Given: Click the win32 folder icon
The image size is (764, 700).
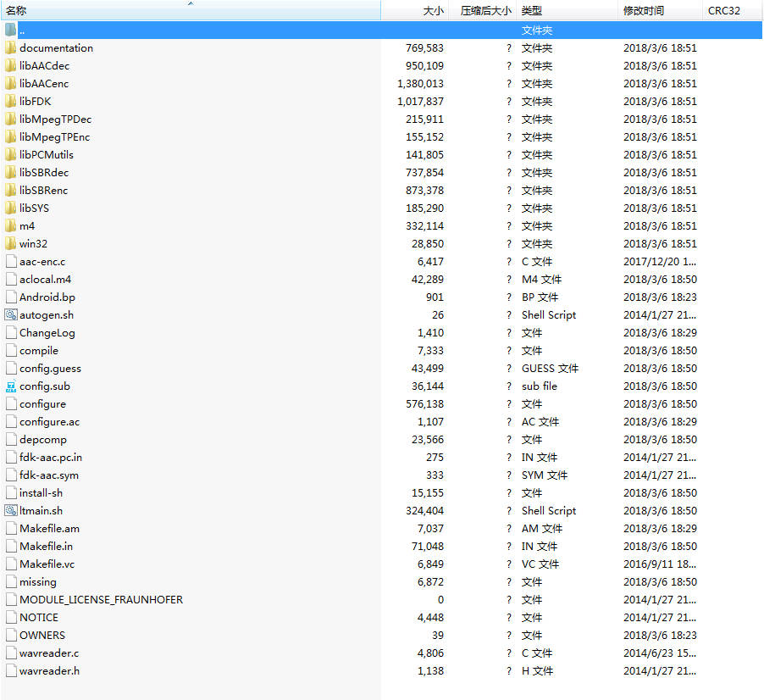Looking at the screenshot, I should (11, 244).
